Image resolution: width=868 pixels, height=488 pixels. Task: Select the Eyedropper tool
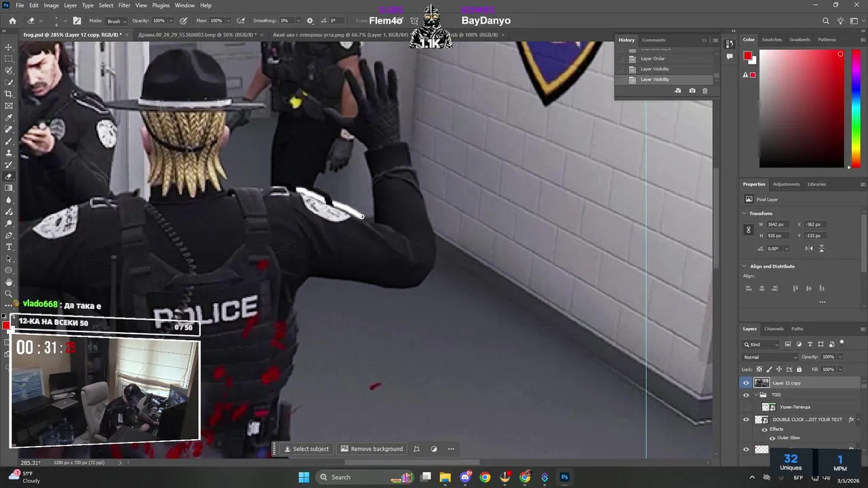tap(9, 118)
